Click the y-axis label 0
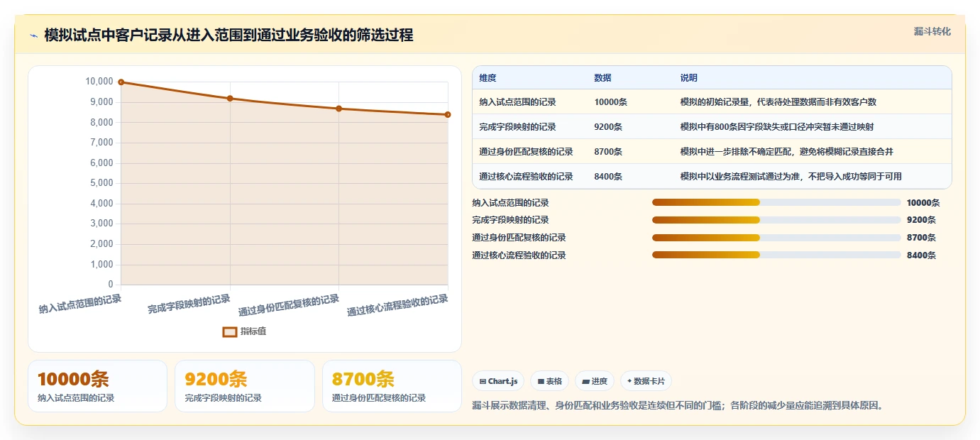The height and width of the screenshot is (440, 980). [x=111, y=285]
